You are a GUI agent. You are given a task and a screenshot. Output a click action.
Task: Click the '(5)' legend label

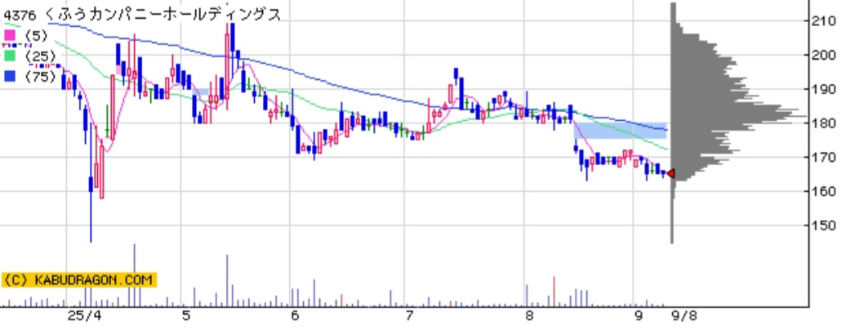(x=37, y=36)
